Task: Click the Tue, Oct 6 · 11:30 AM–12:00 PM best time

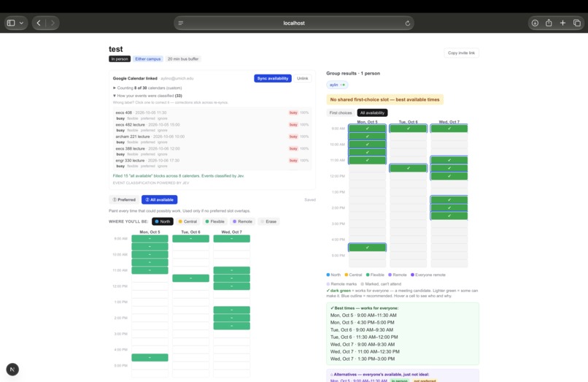Action: [x=364, y=337]
